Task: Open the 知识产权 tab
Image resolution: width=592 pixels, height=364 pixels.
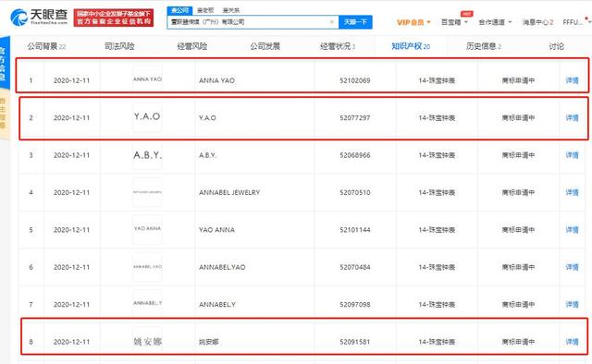Action: point(411,46)
